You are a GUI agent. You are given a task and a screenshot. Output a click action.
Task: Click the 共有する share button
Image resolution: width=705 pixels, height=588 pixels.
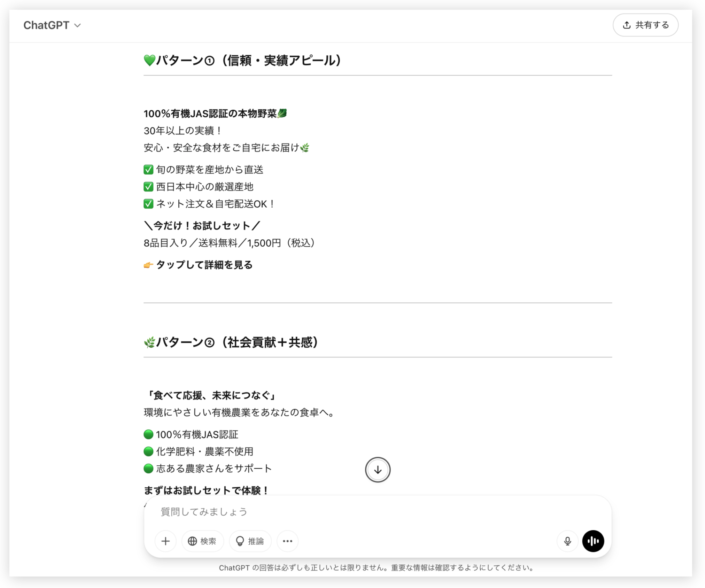click(x=645, y=25)
